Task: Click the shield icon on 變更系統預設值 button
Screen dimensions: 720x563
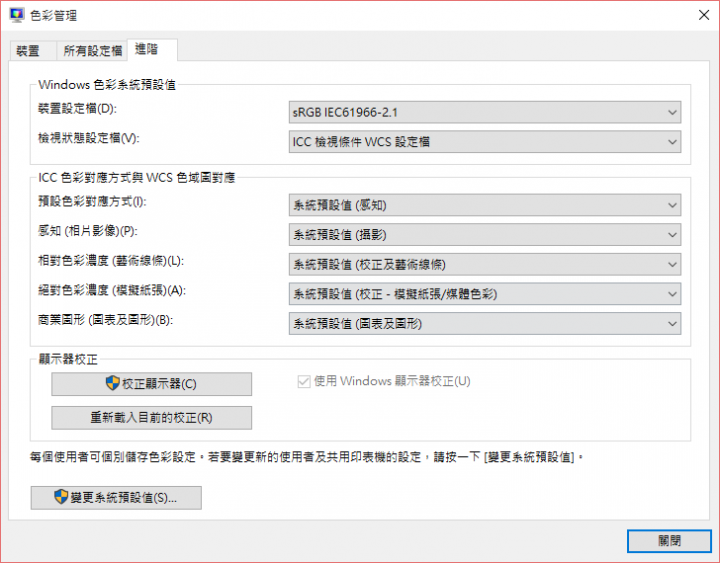Action: coord(61,497)
